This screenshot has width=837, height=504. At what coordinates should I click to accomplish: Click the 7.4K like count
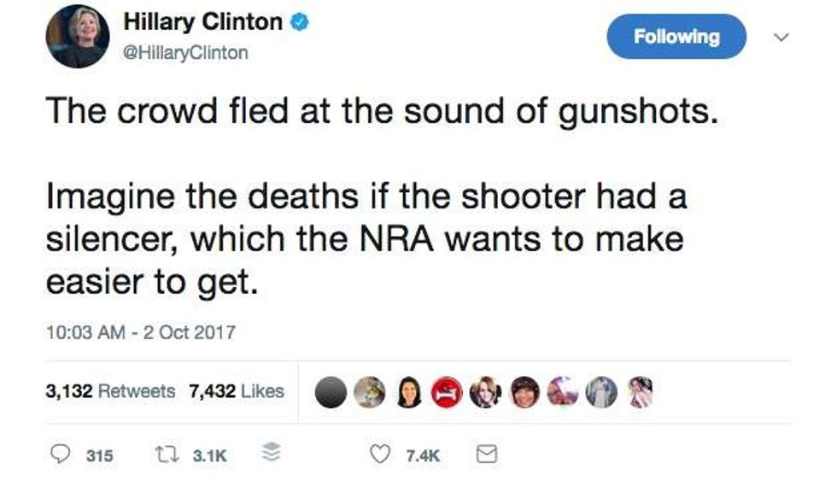point(422,456)
